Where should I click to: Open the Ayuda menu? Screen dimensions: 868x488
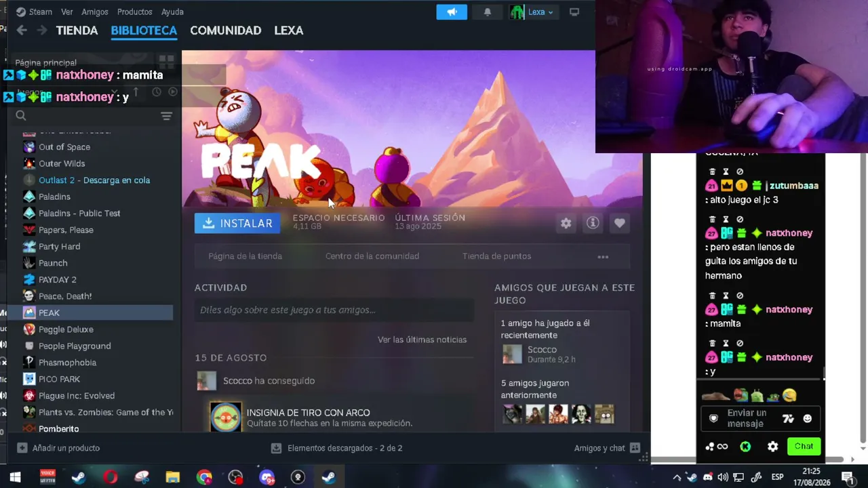(172, 12)
